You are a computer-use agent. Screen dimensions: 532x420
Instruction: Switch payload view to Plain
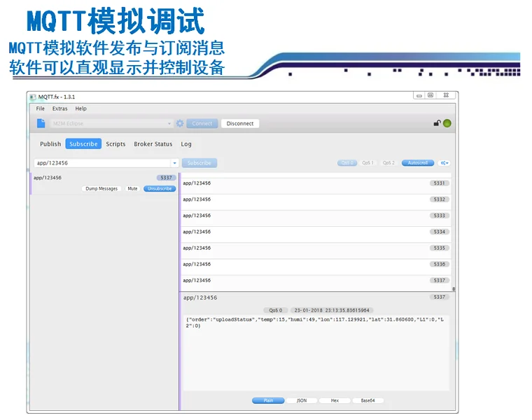(x=268, y=400)
